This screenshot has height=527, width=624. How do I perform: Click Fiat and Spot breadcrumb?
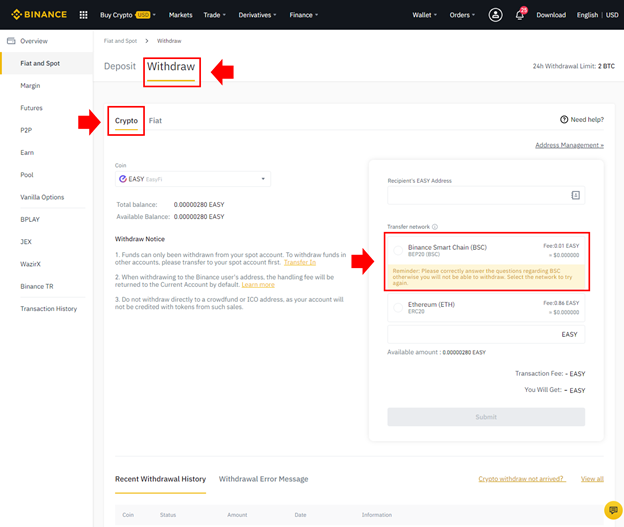click(120, 41)
